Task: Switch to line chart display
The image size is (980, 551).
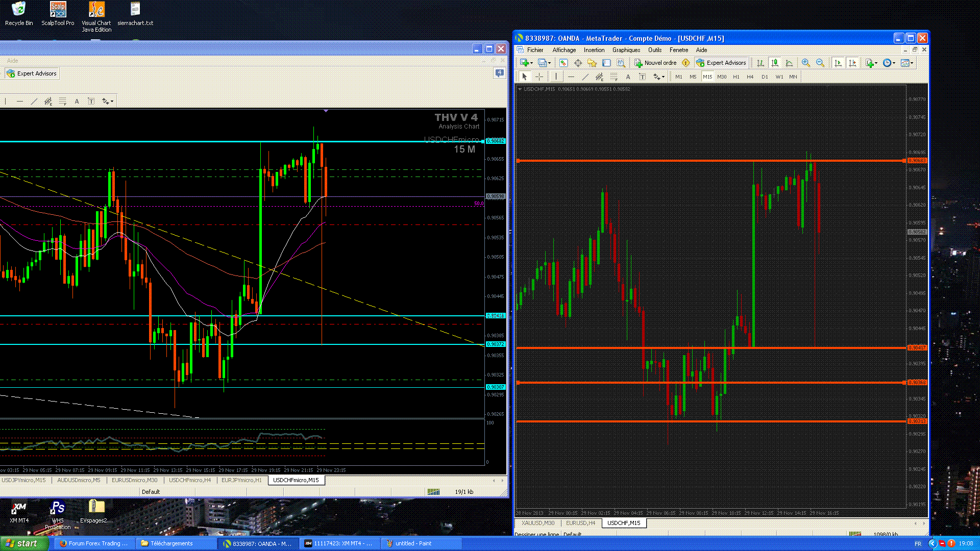Action: pos(789,63)
